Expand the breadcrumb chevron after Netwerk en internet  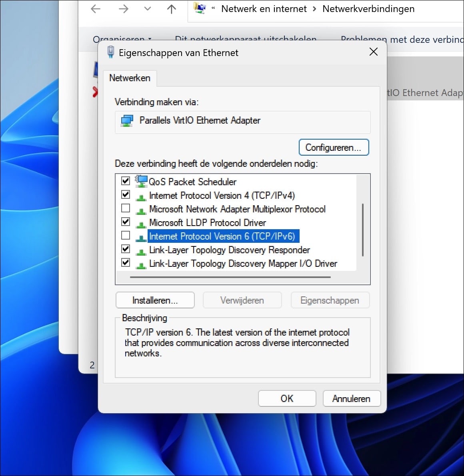(x=314, y=8)
